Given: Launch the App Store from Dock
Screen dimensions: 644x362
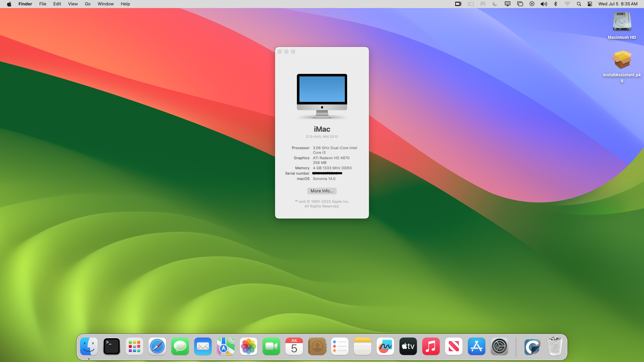Looking at the screenshot, I should pyautogui.click(x=477, y=346).
